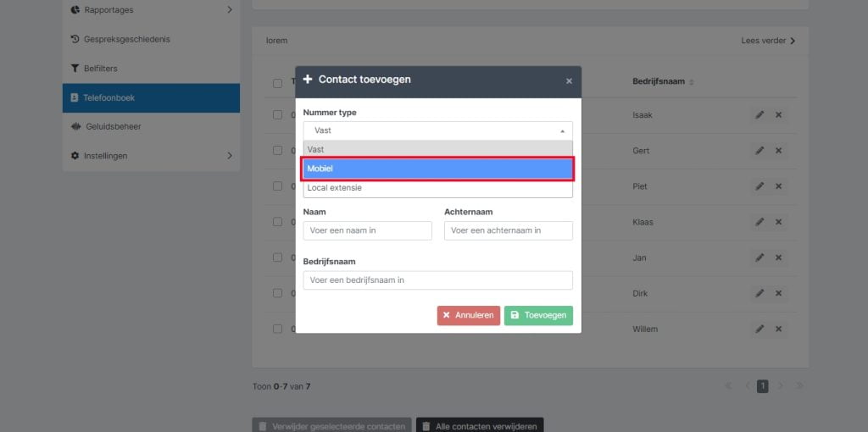Jump to the first page arrow
Image resolution: width=868 pixels, height=432 pixels.
click(x=728, y=386)
